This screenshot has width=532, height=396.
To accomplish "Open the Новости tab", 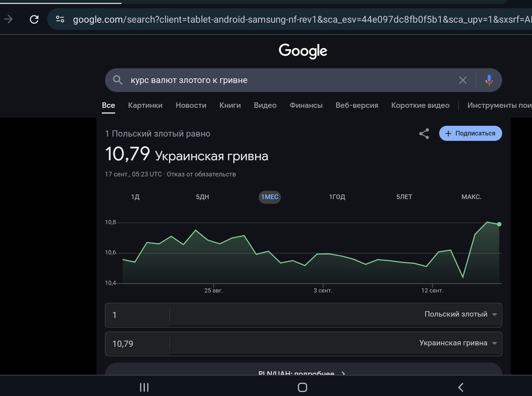I will click(x=191, y=105).
